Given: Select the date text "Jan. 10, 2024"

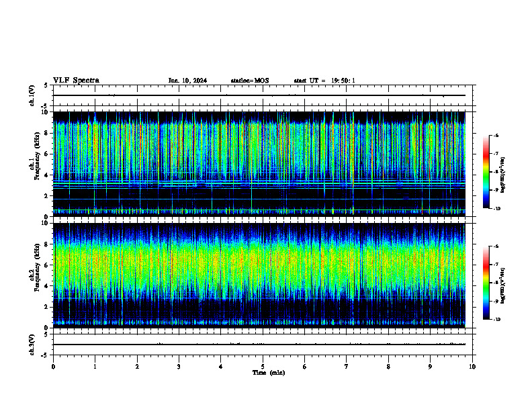Looking at the screenshot, I should pyautogui.click(x=187, y=81).
